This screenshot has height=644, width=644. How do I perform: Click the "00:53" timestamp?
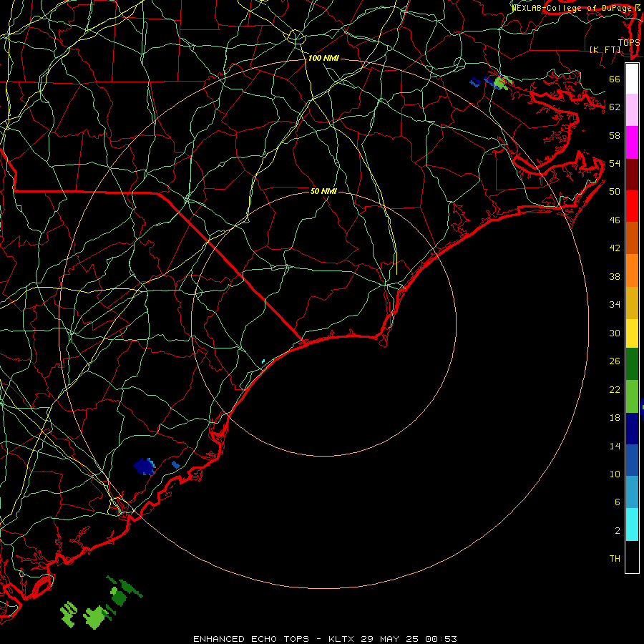click(441, 639)
